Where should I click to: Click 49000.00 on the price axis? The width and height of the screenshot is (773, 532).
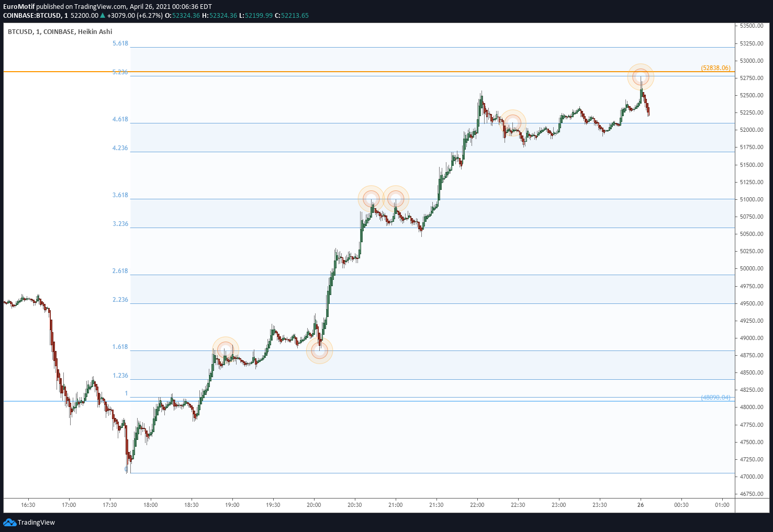click(751, 338)
